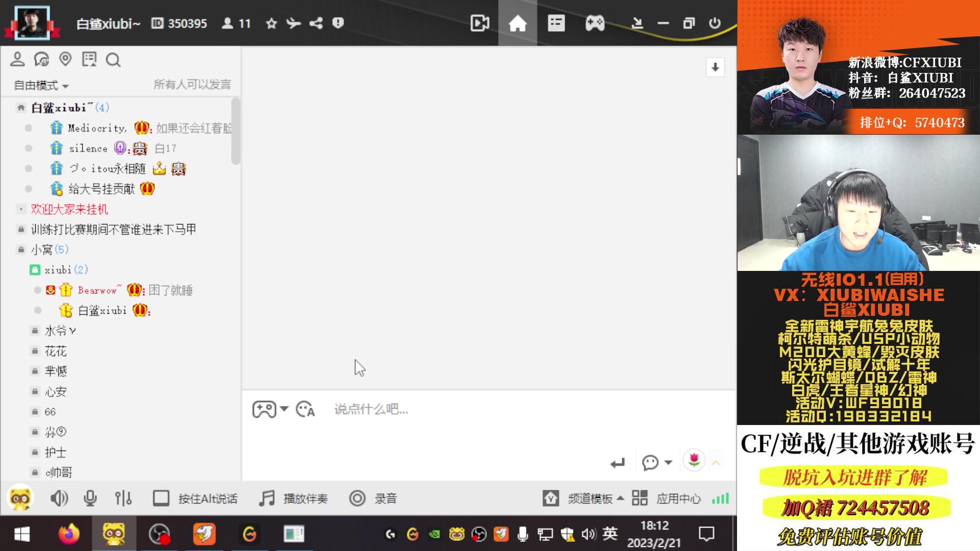Open the quick reply dropdown arrow

click(x=668, y=462)
